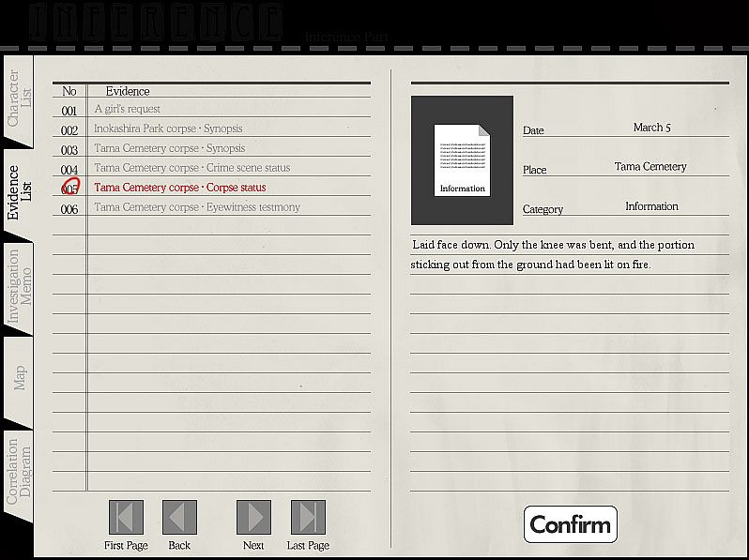Select evidence 'A girl's request'
This screenshot has width=749, height=560.
click(x=127, y=109)
